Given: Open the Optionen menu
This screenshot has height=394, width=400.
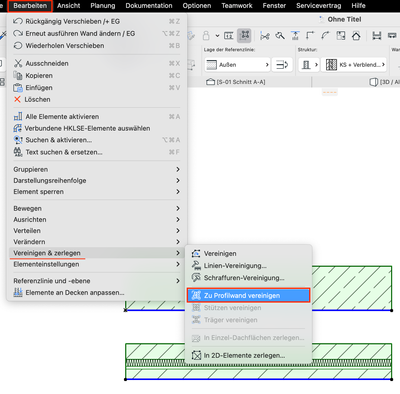Looking at the screenshot, I should (197, 6).
